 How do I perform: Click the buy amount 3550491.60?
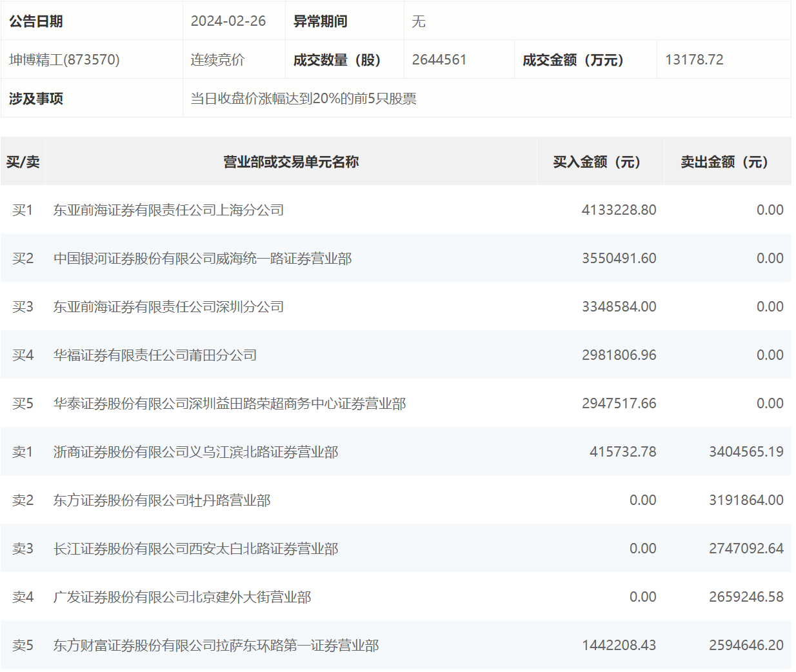[619, 259]
